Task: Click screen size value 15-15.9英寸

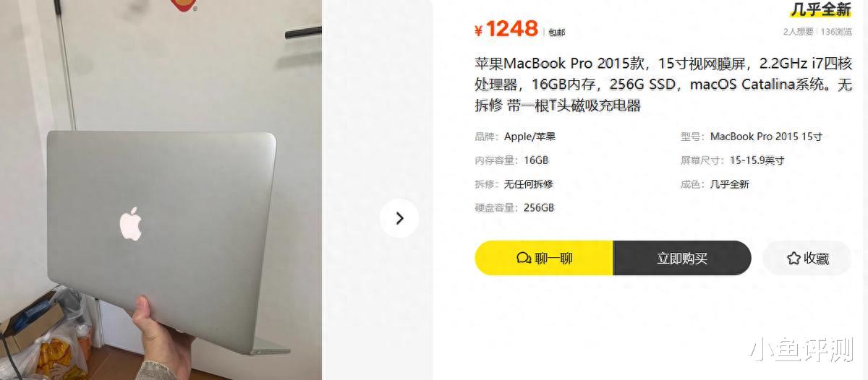Action: [757, 160]
